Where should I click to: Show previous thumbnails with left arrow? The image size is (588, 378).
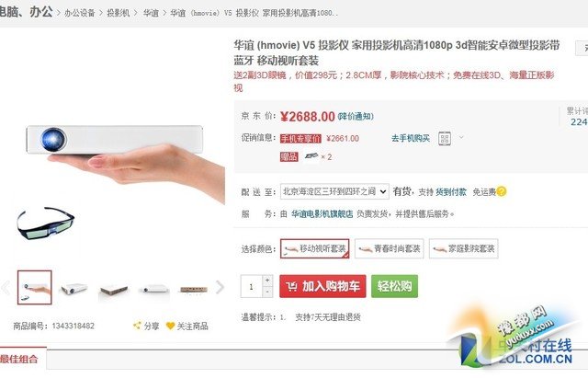pos(6,288)
